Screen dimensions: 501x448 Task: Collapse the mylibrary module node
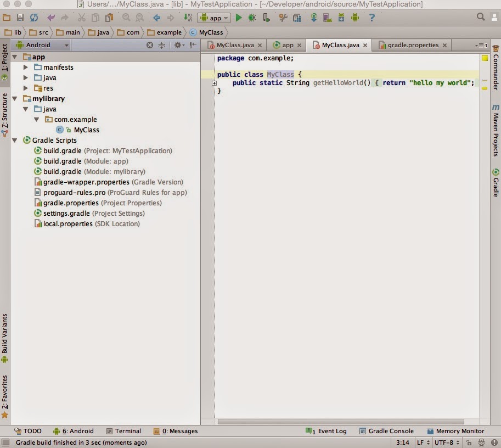pyautogui.click(x=15, y=98)
